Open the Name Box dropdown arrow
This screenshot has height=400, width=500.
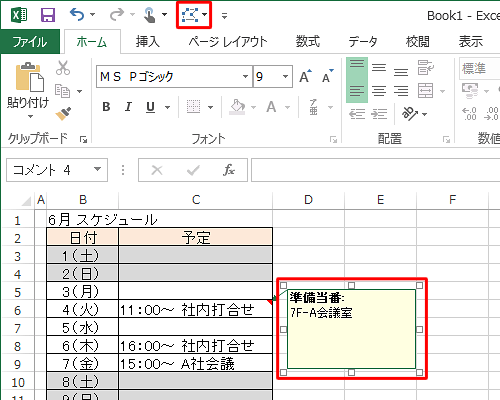[97, 169]
